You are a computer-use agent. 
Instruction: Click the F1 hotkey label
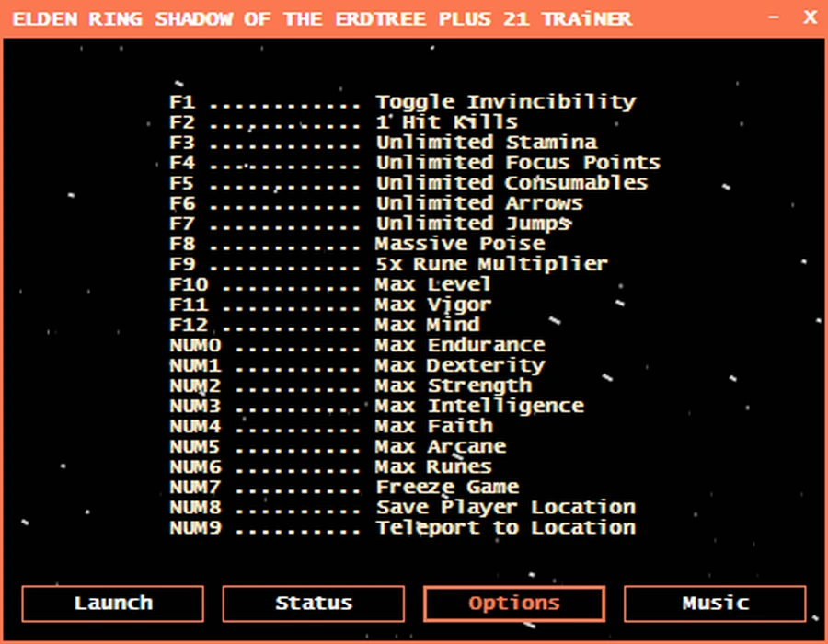click(x=181, y=102)
